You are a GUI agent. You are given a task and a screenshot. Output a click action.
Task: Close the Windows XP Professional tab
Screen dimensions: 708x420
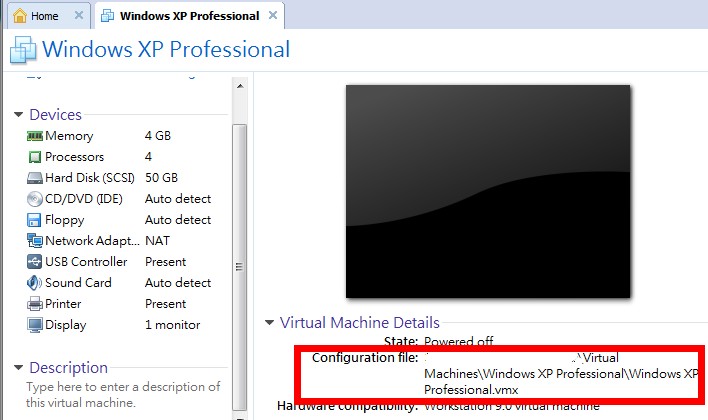click(x=273, y=15)
